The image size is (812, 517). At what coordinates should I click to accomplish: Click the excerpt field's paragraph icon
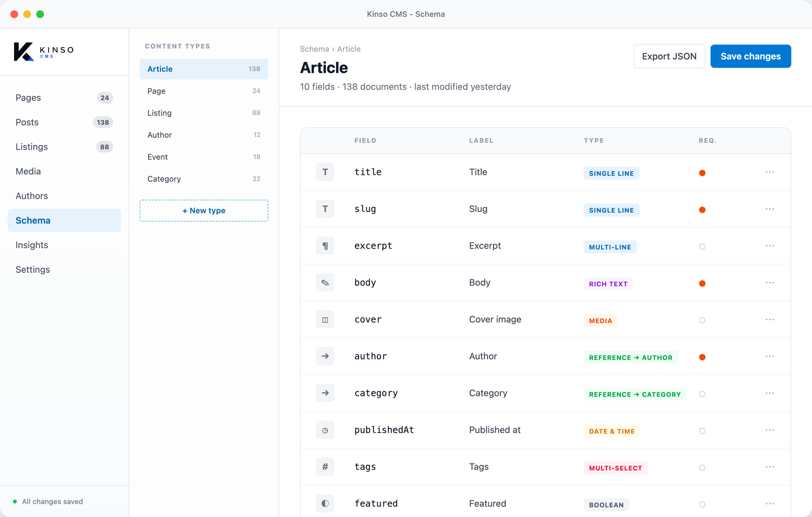coord(325,246)
